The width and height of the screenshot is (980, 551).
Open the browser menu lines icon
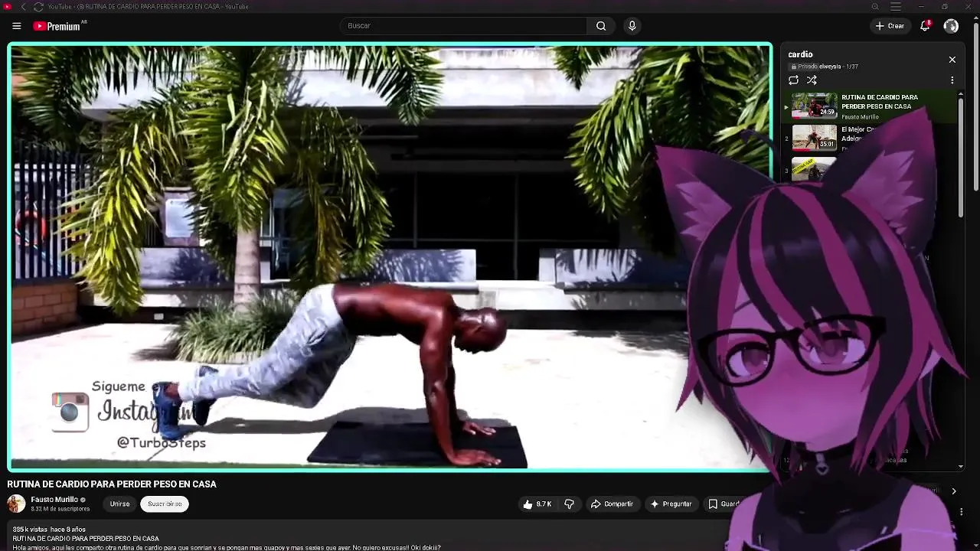tap(896, 7)
